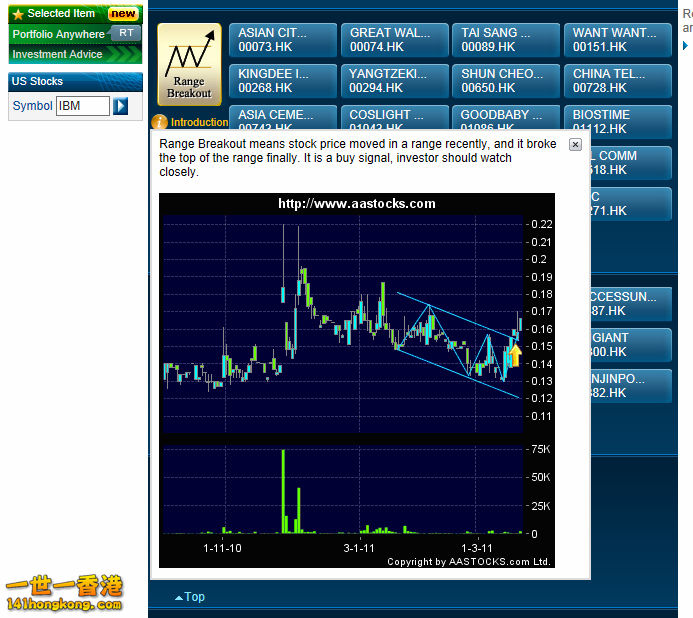Click the Introduction link text
This screenshot has height=618, width=693.
[199, 122]
